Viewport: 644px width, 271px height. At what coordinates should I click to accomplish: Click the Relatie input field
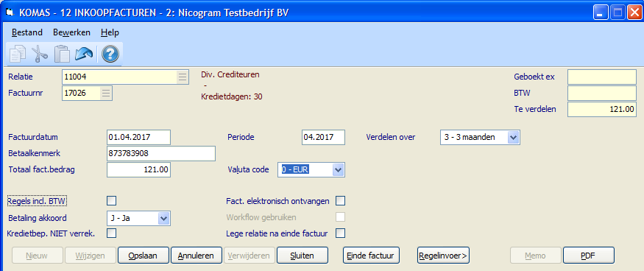coord(125,77)
